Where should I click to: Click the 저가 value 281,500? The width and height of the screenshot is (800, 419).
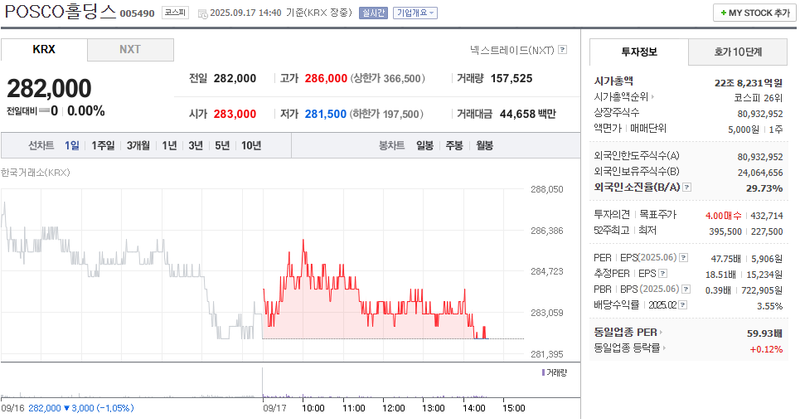click(326, 114)
